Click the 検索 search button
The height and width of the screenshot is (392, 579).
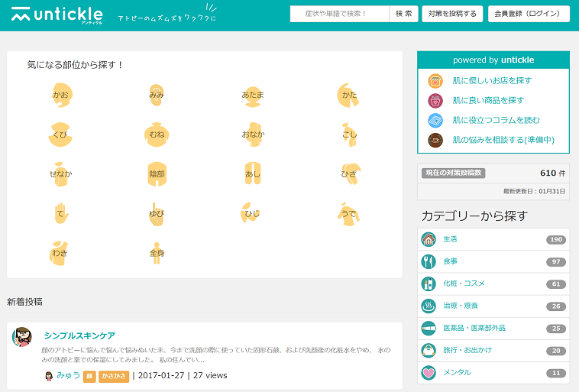pyautogui.click(x=403, y=14)
